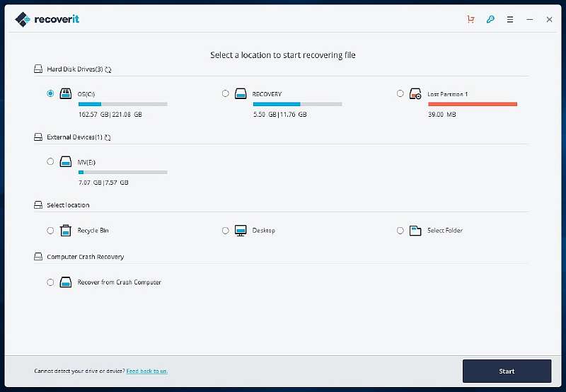Click the OS(C:) usage bar
Image resolution: width=566 pixels, height=392 pixels.
(x=122, y=104)
